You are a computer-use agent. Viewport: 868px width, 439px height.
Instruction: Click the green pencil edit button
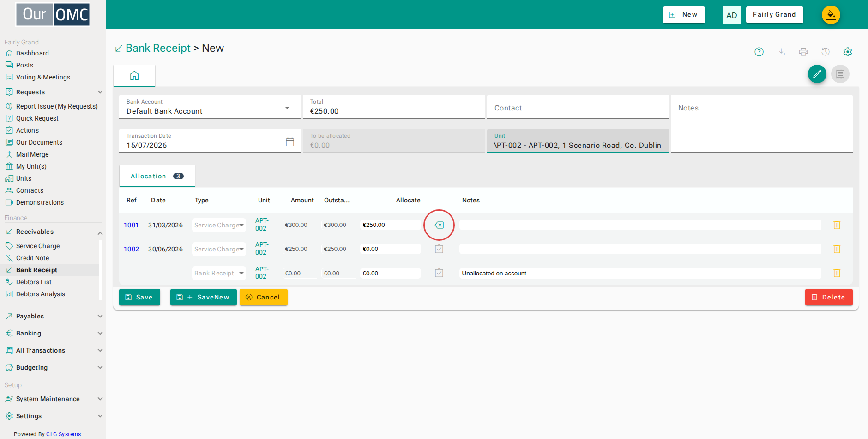coord(817,74)
